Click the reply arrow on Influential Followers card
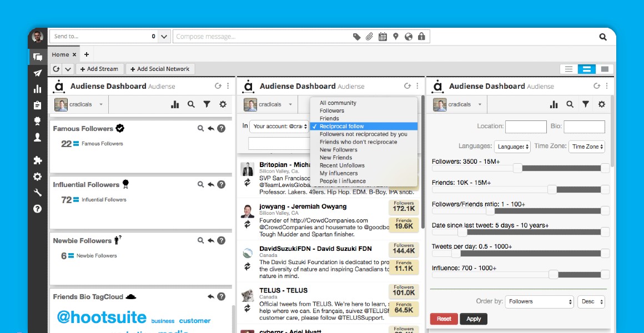The image size is (644, 333). [211, 185]
